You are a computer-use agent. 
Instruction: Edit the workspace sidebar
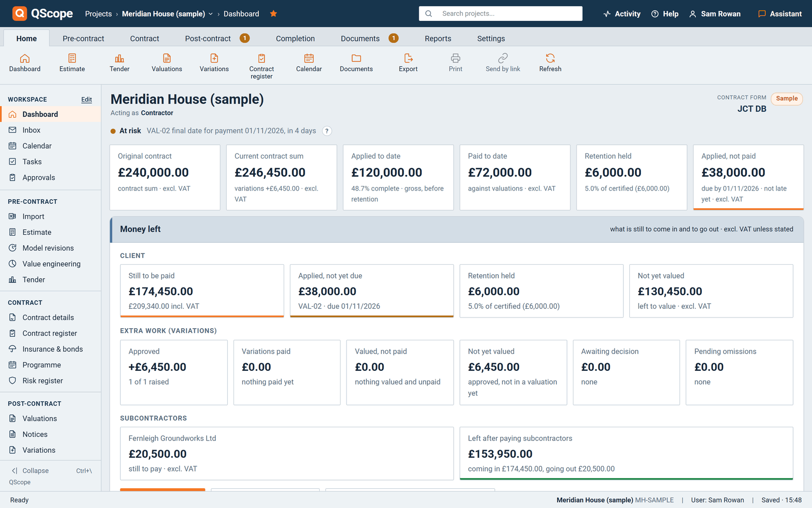(x=87, y=100)
